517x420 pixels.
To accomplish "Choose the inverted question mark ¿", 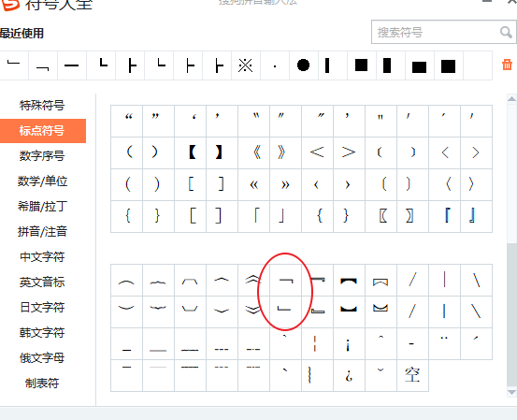I will pos(349,375).
